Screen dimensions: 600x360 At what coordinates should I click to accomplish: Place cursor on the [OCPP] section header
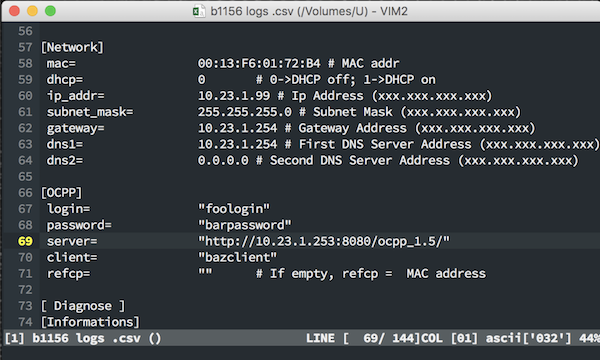tap(62, 192)
